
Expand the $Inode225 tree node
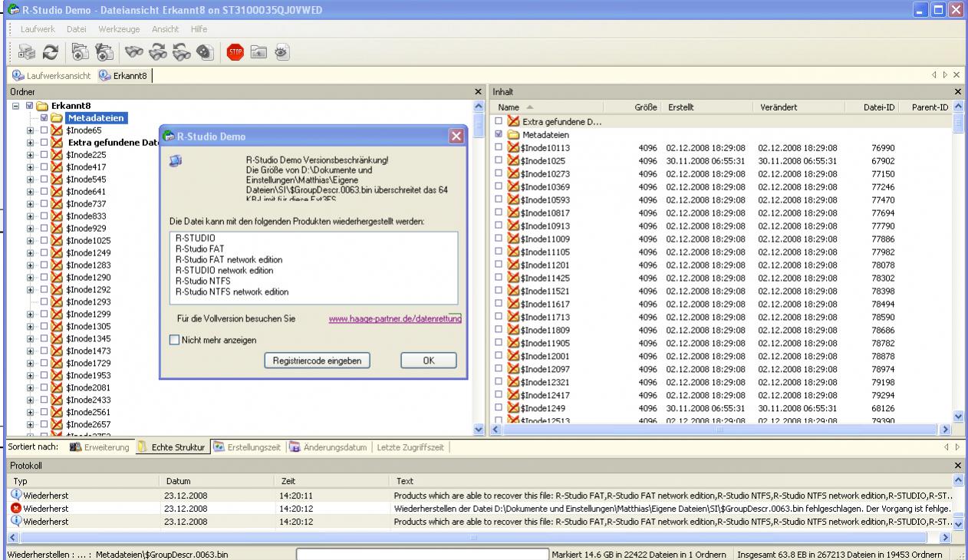point(31,154)
